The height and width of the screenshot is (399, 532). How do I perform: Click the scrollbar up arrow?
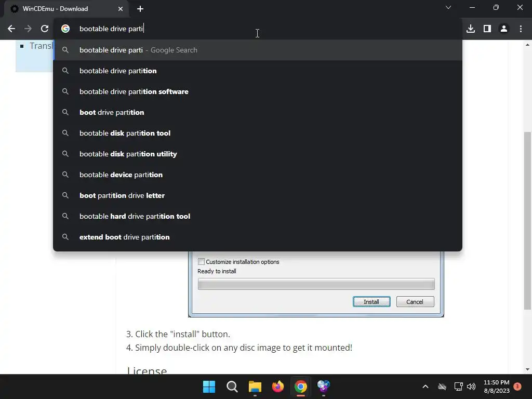pos(527,45)
